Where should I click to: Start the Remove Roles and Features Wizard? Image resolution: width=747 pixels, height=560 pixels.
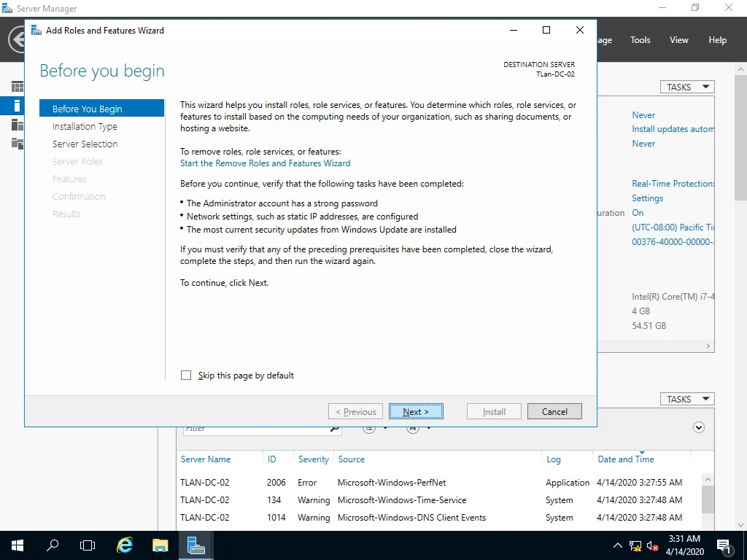(265, 163)
